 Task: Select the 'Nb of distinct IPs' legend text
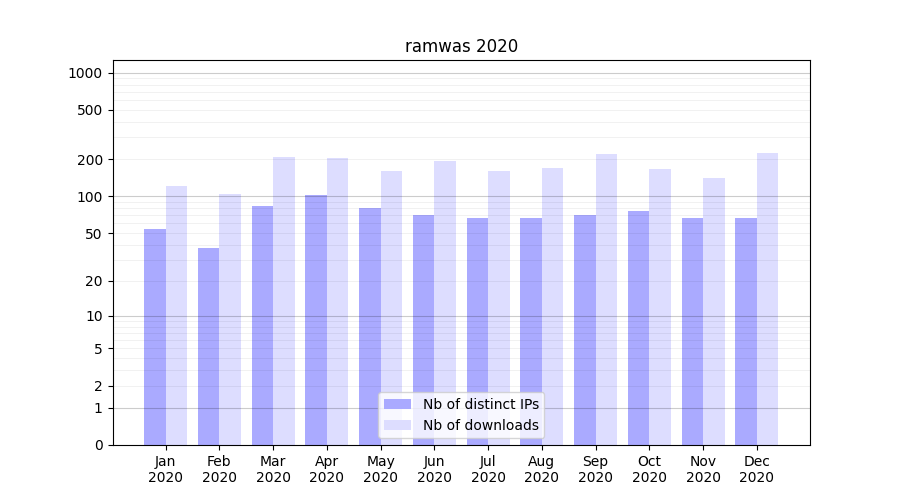click(x=480, y=404)
